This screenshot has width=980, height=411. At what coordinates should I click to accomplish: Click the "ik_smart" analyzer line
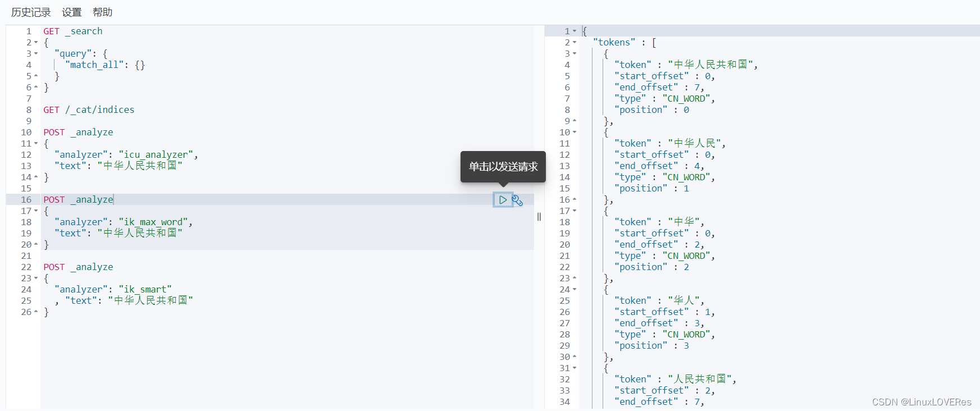pos(113,290)
